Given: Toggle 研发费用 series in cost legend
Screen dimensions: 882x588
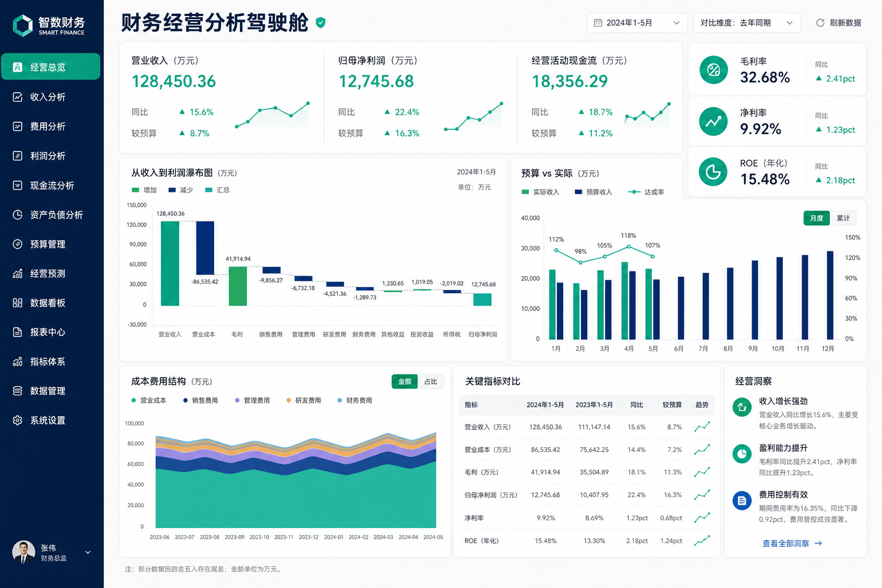Looking at the screenshot, I should 304,400.
